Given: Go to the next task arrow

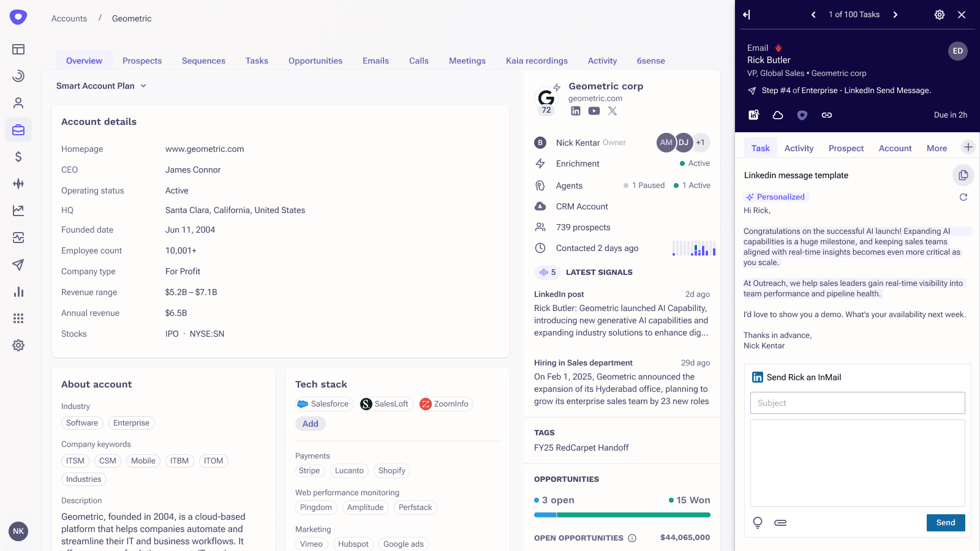Looking at the screenshot, I should pyautogui.click(x=895, y=15).
